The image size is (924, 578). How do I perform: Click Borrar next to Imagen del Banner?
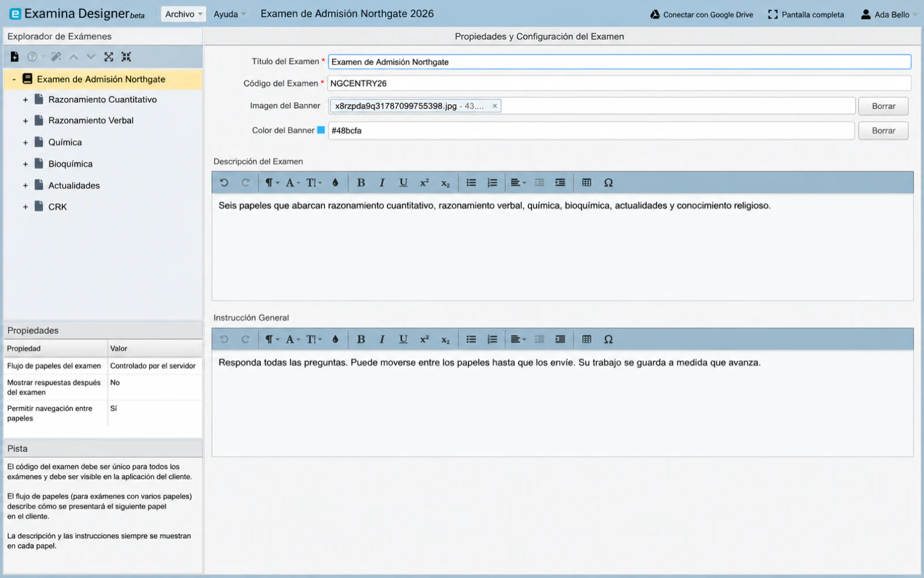pos(883,106)
